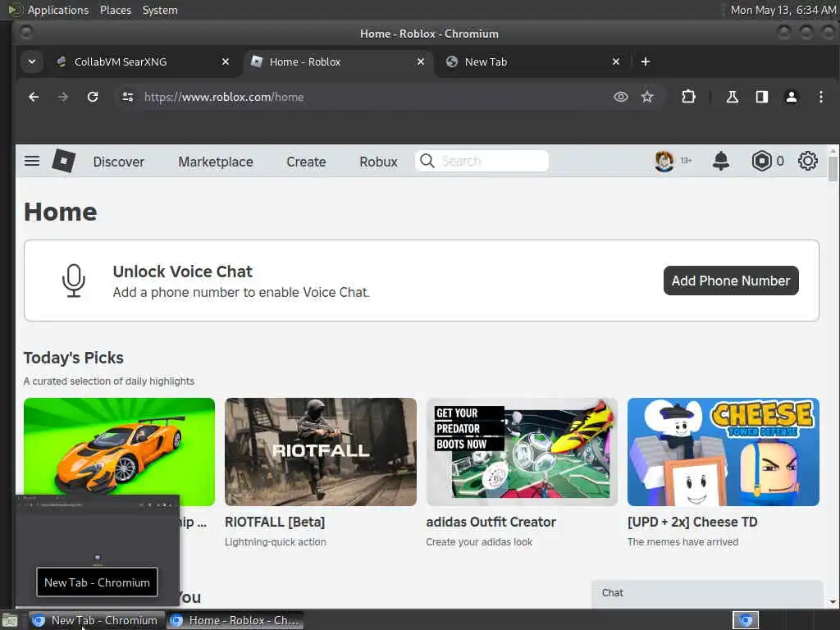The width and height of the screenshot is (840, 630).
Task: Click the browser forward arrow
Action: [62, 97]
